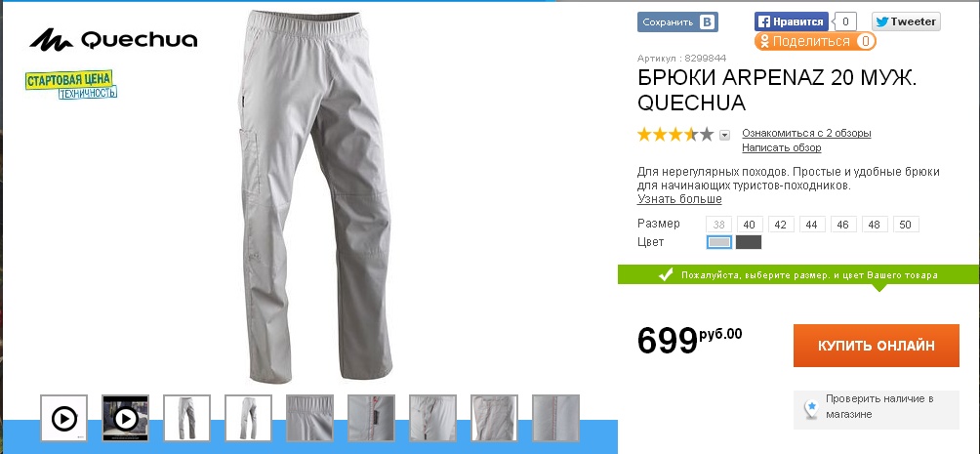Expand description via Узнать больше

679,199
